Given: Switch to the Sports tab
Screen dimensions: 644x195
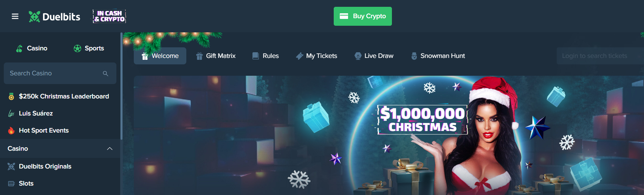Looking at the screenshot, I should click(89, 48).
